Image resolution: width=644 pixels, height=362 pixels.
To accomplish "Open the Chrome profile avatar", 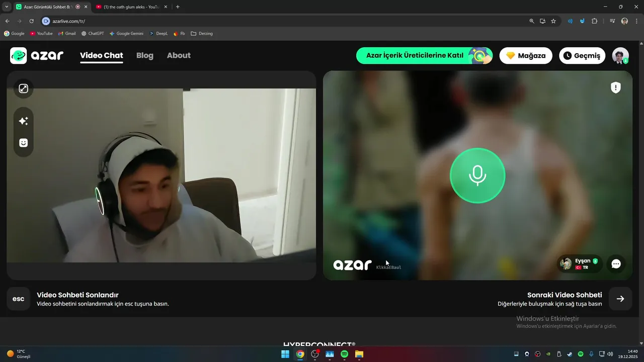I will (624, 21).
